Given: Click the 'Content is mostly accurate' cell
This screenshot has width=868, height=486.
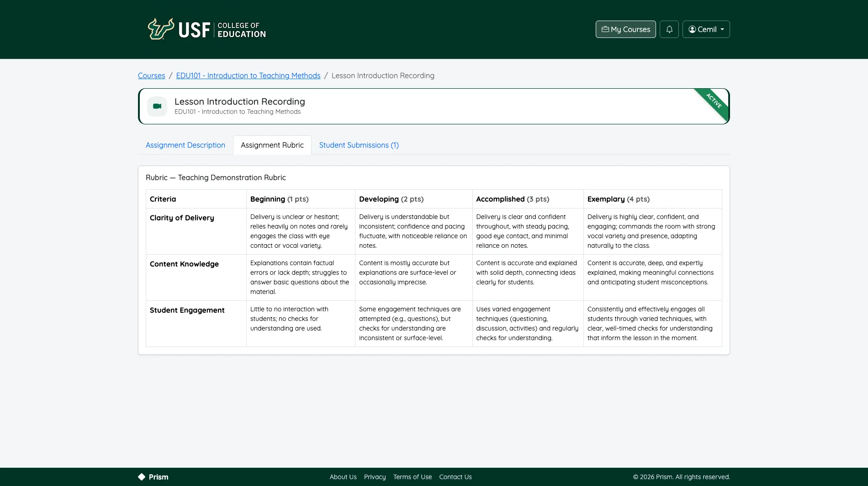Looking at the screenshot, I should pyautogui.click(x=413, y=278).
